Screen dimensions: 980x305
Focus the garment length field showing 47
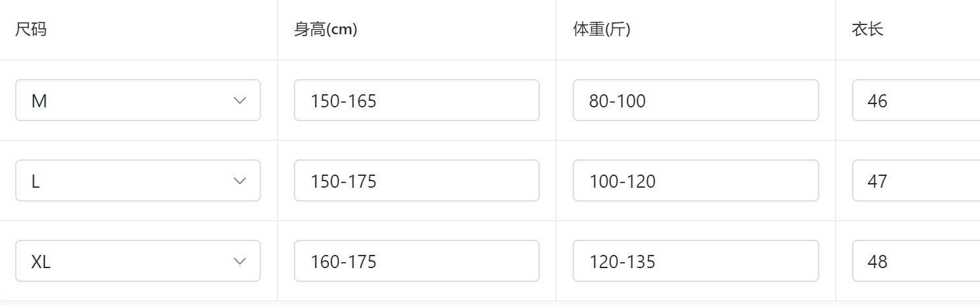[915, 181]
